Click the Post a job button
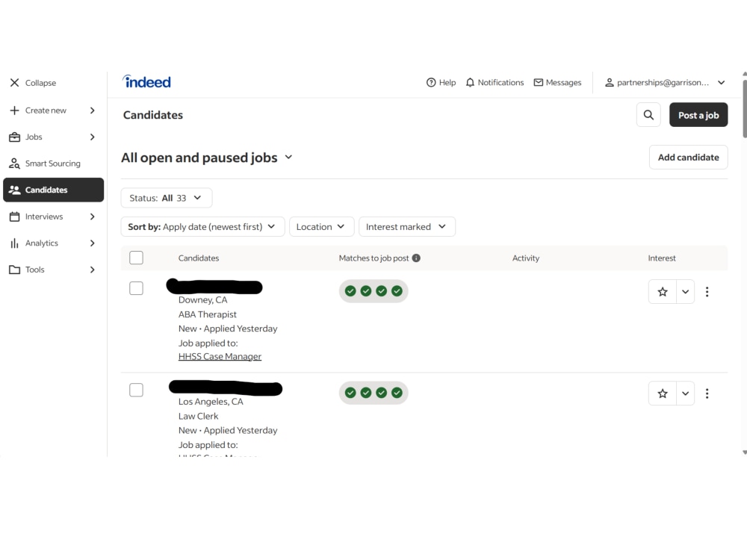Image resolution: width=747 pixels, height=560 pixels. click(x=698, y=115)
